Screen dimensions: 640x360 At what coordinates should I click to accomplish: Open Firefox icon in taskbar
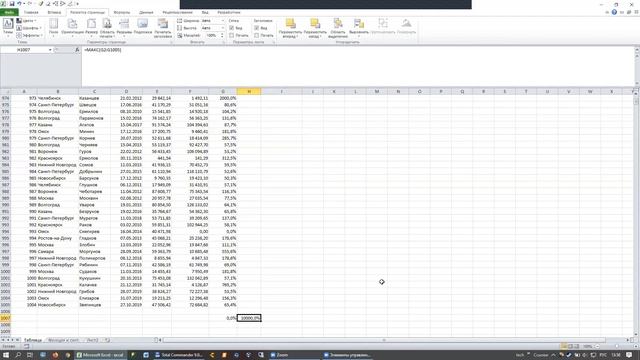click(x=55, y=355)
